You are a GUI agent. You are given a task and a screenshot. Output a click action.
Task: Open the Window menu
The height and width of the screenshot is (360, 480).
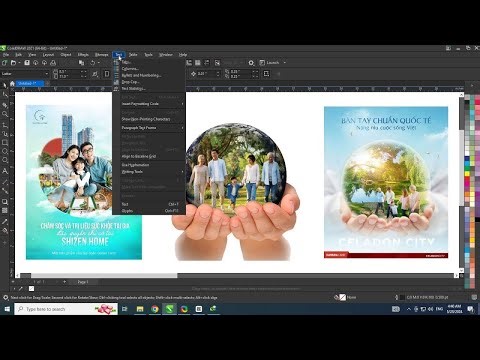pyautogui.click(x=165, y=55)
